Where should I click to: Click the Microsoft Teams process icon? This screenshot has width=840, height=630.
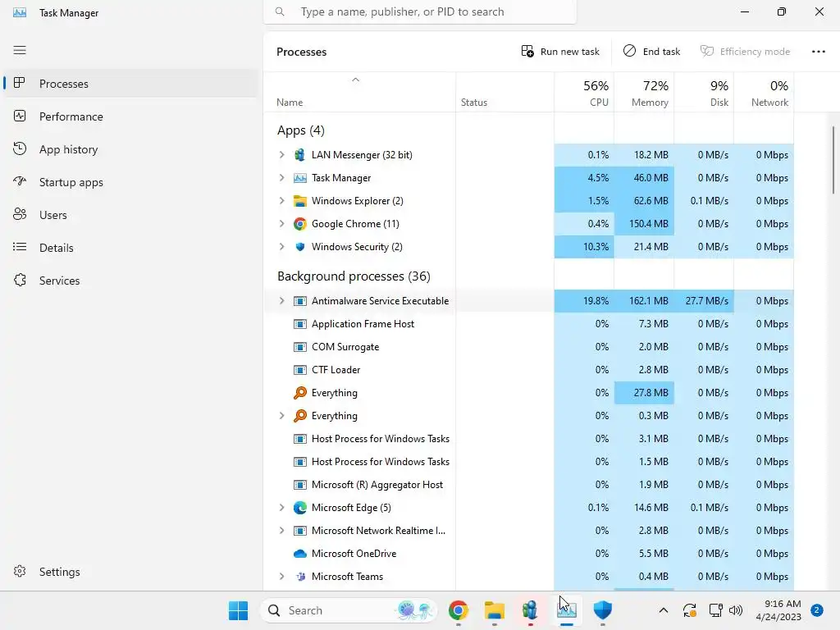(x=300, y=577)
